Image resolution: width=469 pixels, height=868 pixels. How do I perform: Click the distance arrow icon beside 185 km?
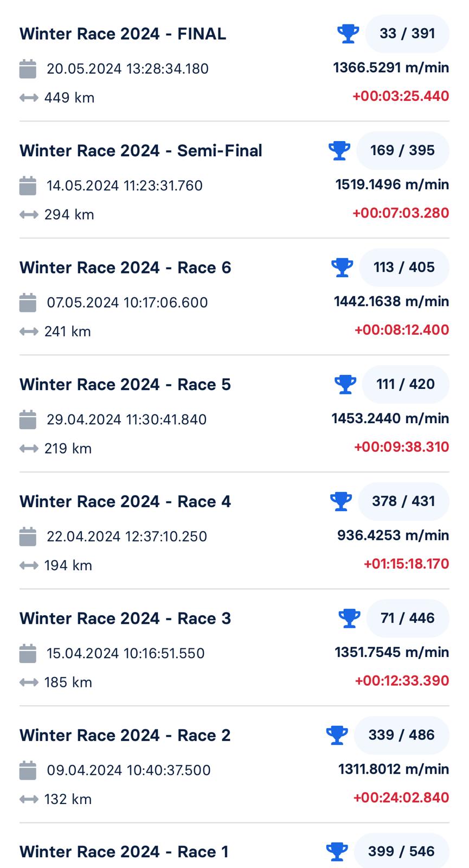coord(29,682)
